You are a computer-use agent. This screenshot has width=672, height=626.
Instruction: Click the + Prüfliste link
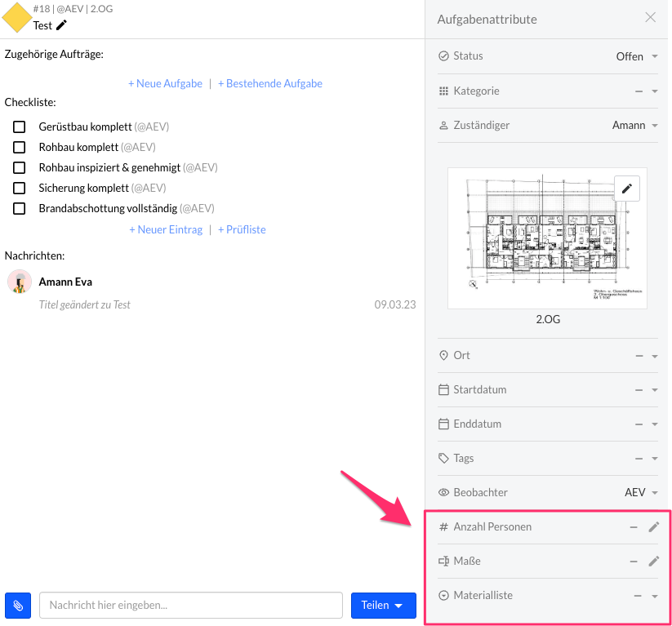tap(242, 229)
